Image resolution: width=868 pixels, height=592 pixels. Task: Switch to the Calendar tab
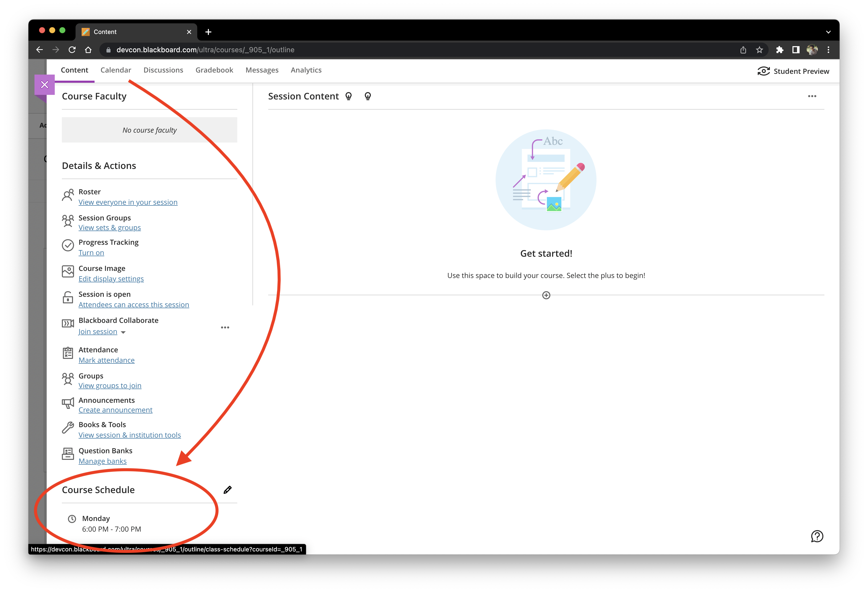[x=116, y=70]
